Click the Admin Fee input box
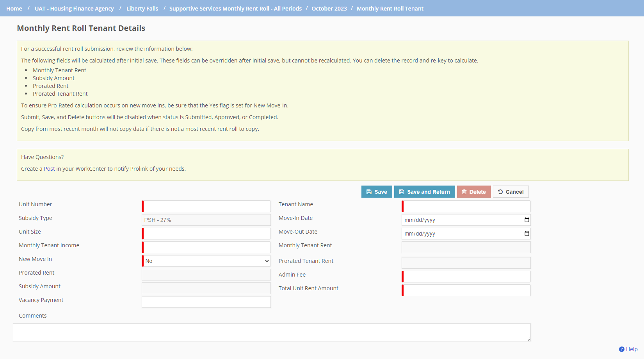The height and width of the screenshot is (359, 644). coord(466,277)
